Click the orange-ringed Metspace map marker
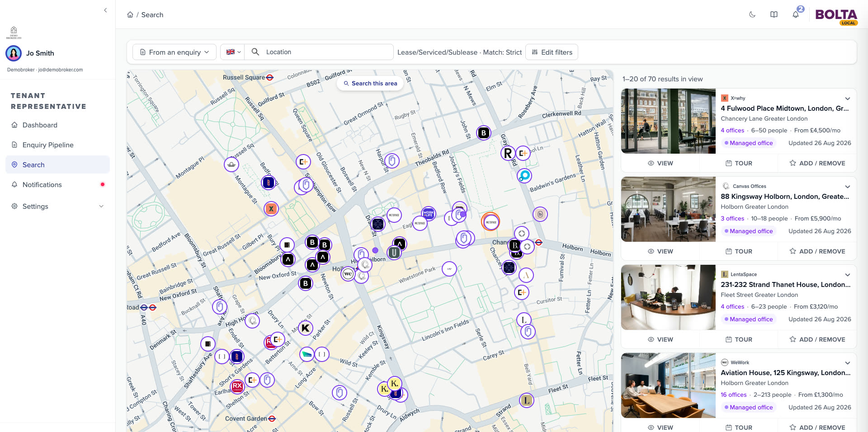Screen dimensions: 868x432 pyautogui.click(x=491, y=222)
